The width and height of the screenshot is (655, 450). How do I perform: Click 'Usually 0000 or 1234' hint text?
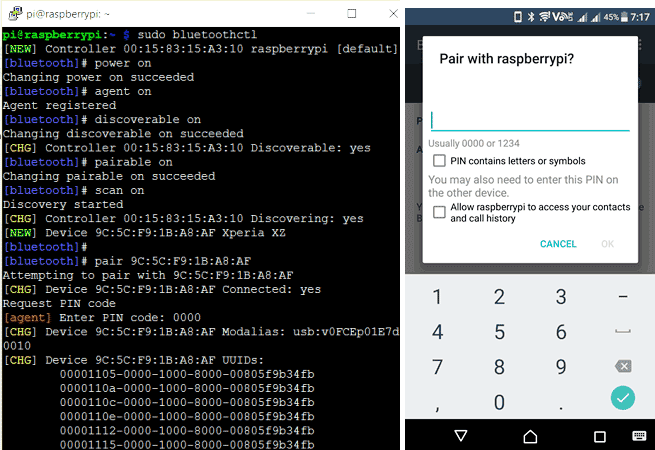tap(474, 143)
